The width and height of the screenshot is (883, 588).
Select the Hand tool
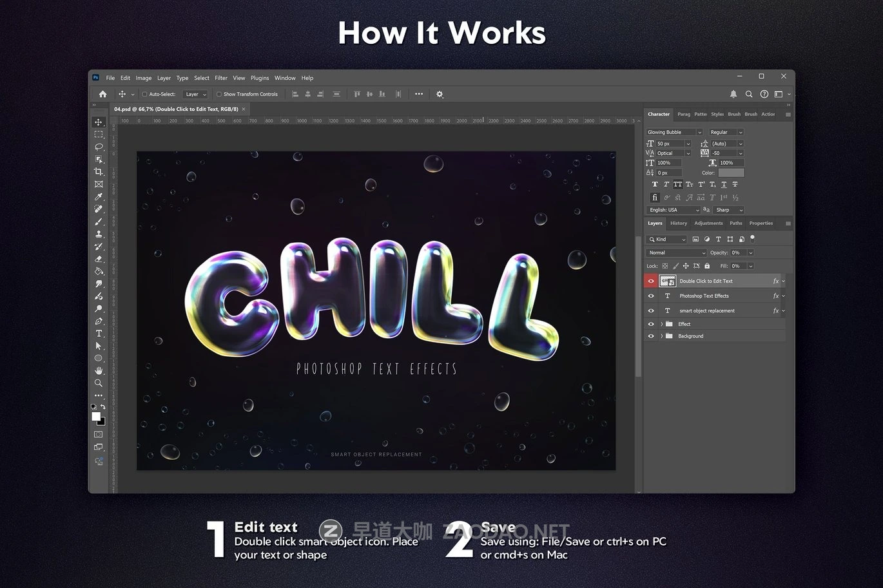coord(99,371)
